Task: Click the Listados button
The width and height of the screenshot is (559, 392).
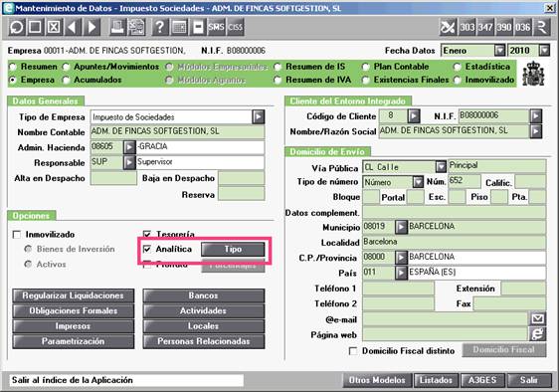Action: tap(436, 380)
